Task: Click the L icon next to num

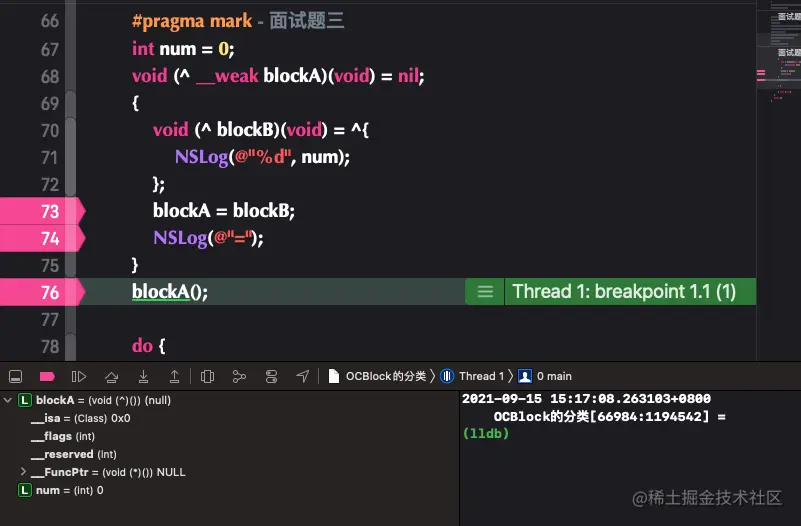Action: click(x=25, y=490)
